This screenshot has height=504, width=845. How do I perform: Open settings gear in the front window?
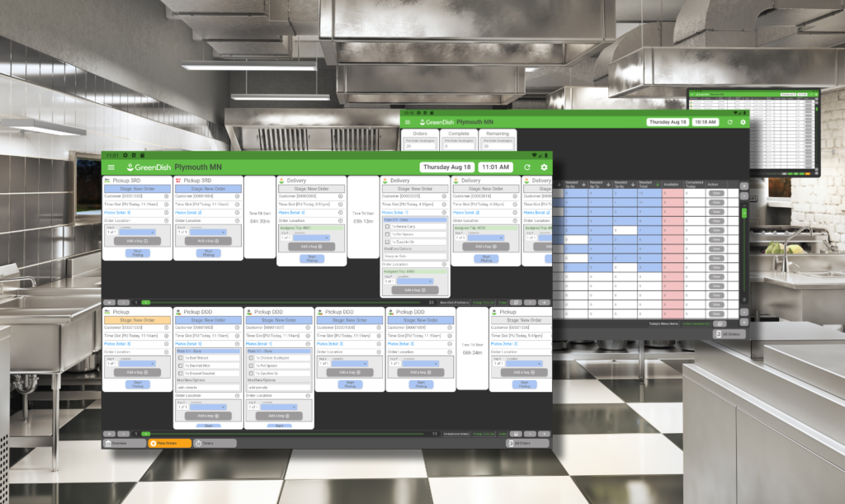pos(544,167)
